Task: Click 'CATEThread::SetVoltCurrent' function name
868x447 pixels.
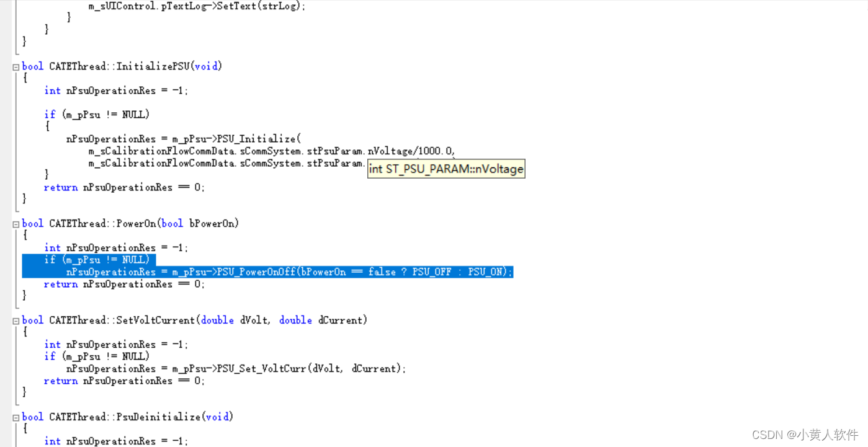Action: (x=122, y=321)
